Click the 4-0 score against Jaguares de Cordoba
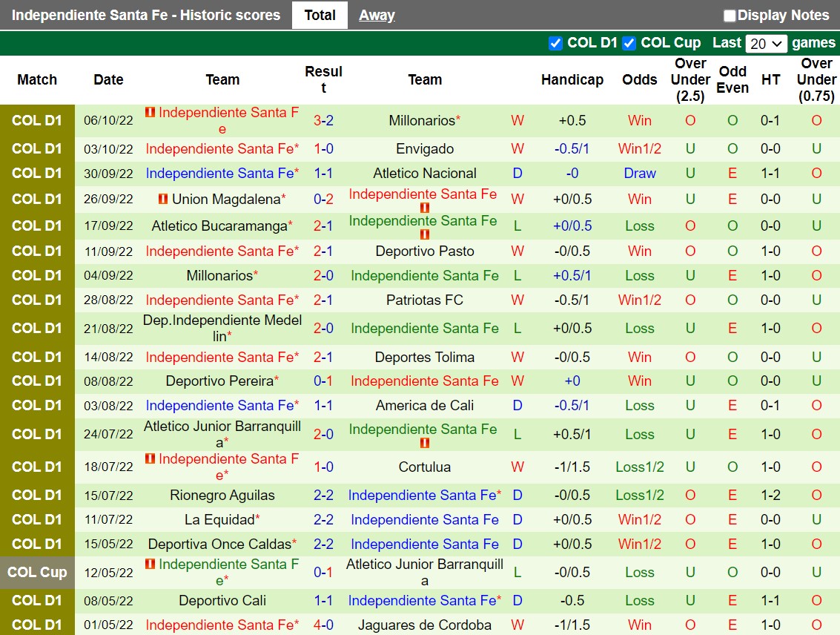 [x=323, y=625]
